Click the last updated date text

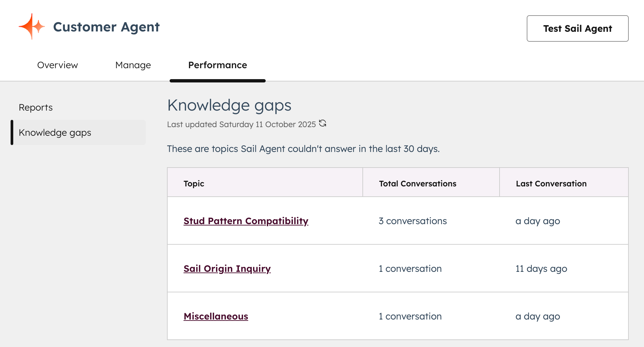coord(241,124)
